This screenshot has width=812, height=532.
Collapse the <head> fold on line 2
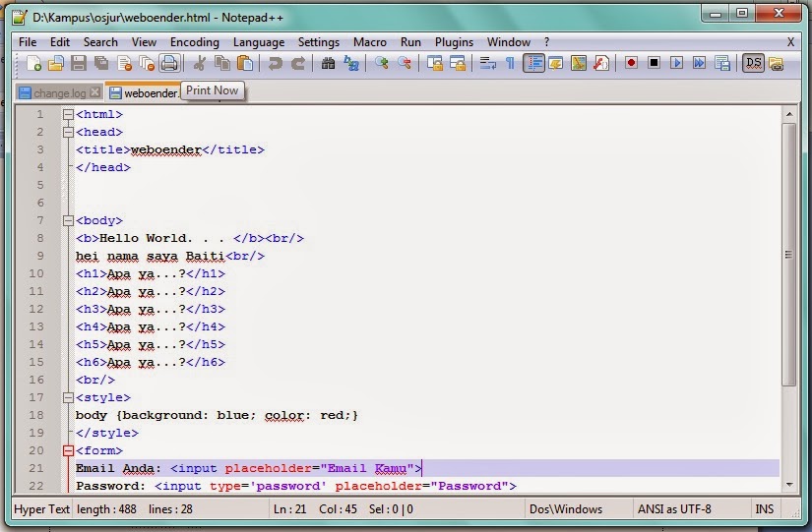(x=68, y=132)
